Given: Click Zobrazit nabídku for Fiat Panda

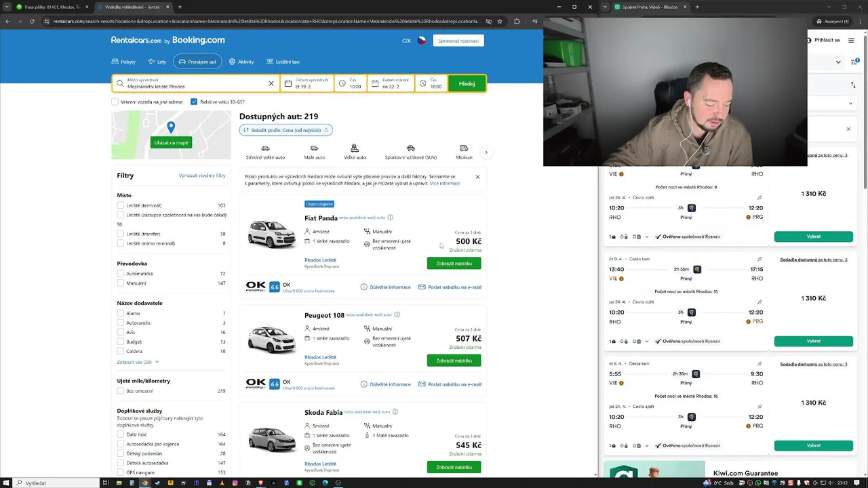Looking at the screenshot, I should click(454, 263).
